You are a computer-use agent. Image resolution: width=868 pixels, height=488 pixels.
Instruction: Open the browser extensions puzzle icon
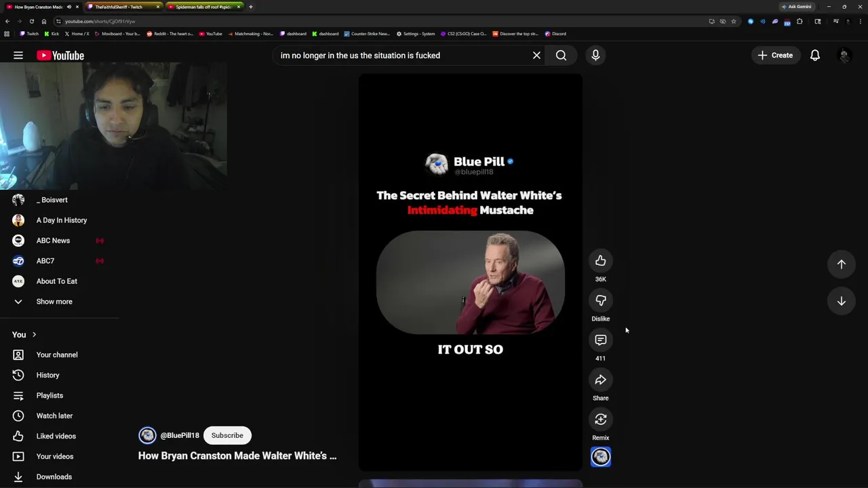[x=800, y=21]
